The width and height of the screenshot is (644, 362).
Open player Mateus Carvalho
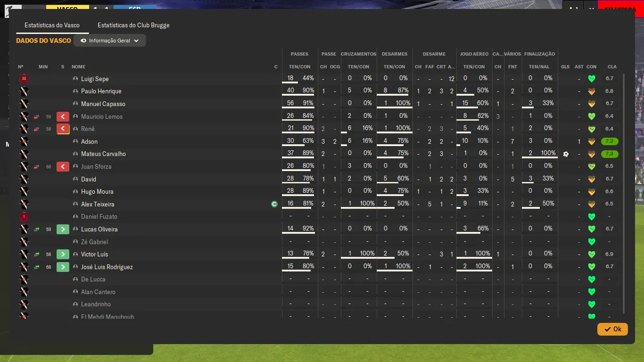coord(103,154)
